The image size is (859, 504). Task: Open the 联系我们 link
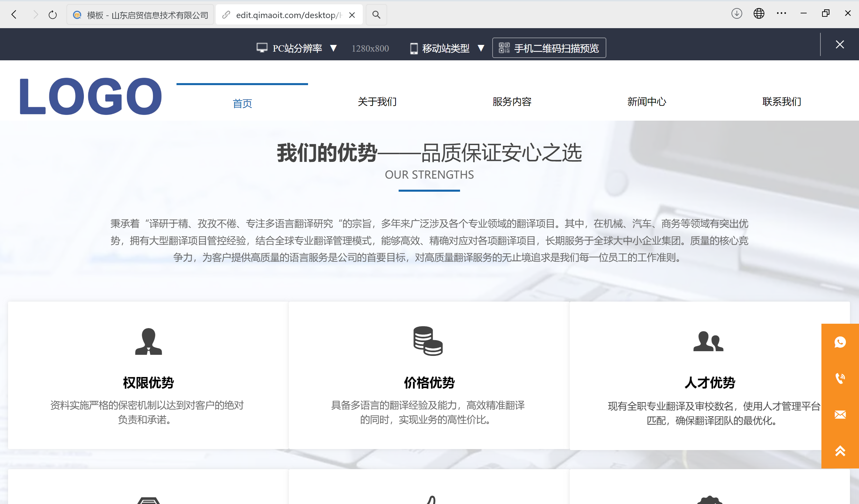tap(781, 102)
